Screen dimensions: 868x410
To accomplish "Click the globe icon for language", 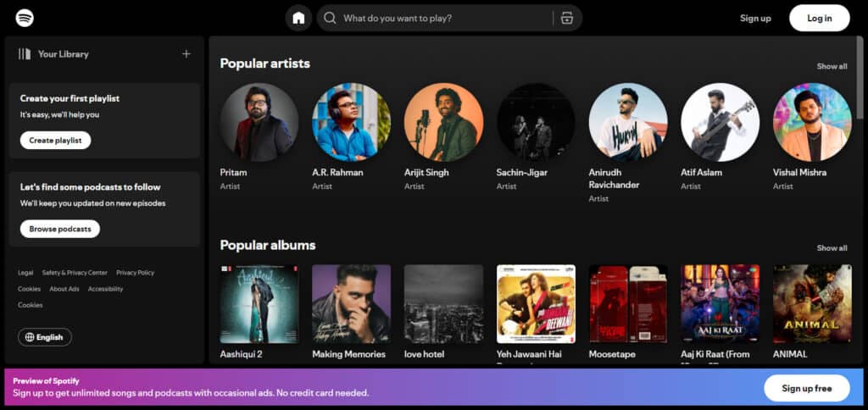I will tap(30, 337).
